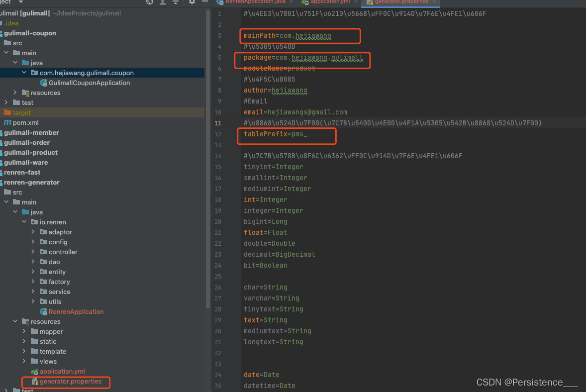Click the generator.properties tab file icon
Viewport: 586px width, 392px height.
click(x=370, y=2)
